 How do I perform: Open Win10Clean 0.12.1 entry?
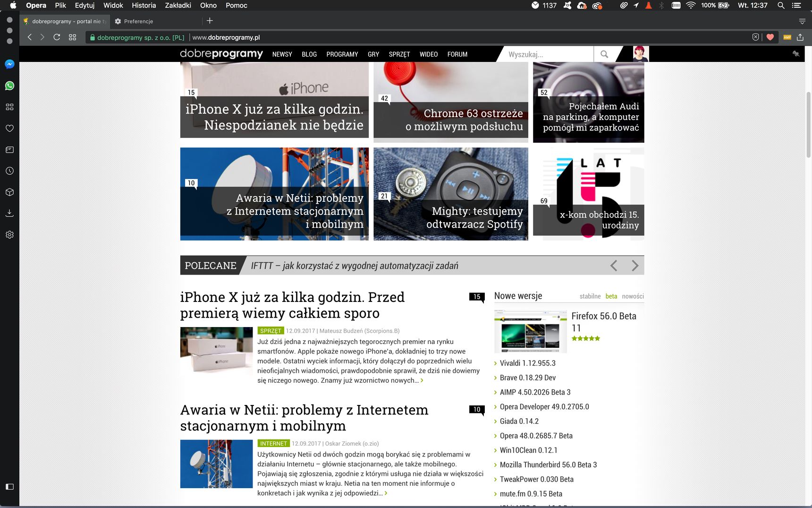(528, 450)
